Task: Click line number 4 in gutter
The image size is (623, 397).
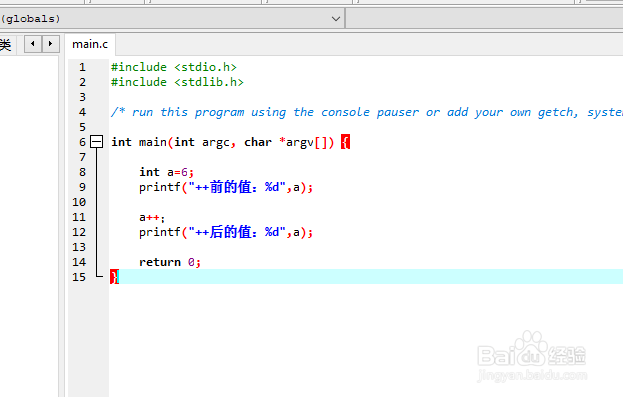Action: pyautogui.click(x=82, y=112)
